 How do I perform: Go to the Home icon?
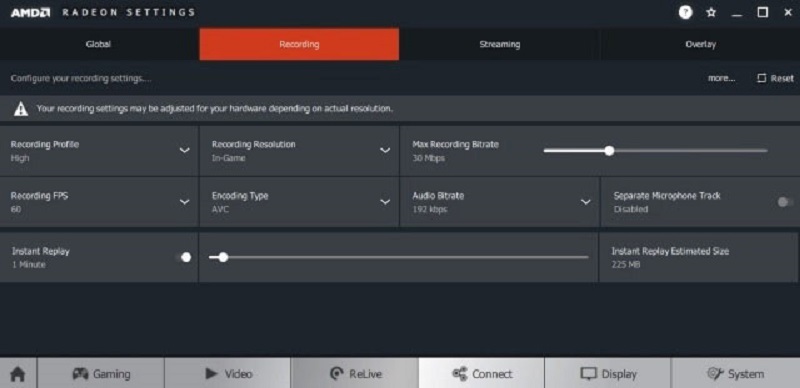click(x=18, y=374)
